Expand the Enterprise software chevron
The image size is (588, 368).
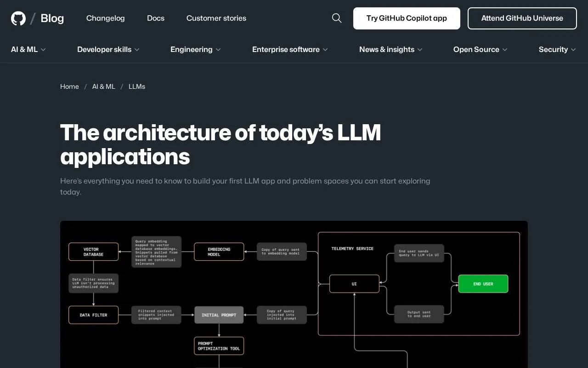click(325, 50)
